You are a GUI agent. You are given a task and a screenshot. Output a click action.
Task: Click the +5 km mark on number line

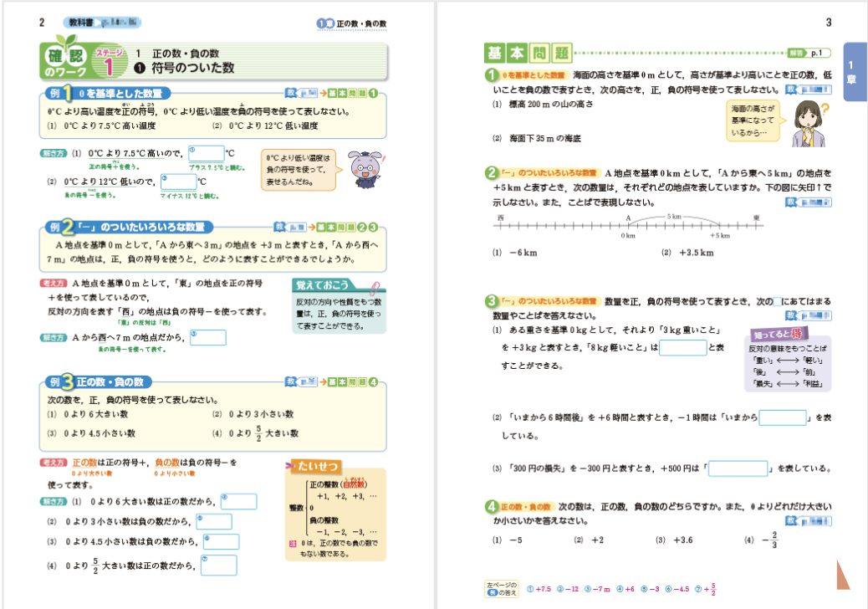point(720,235)
